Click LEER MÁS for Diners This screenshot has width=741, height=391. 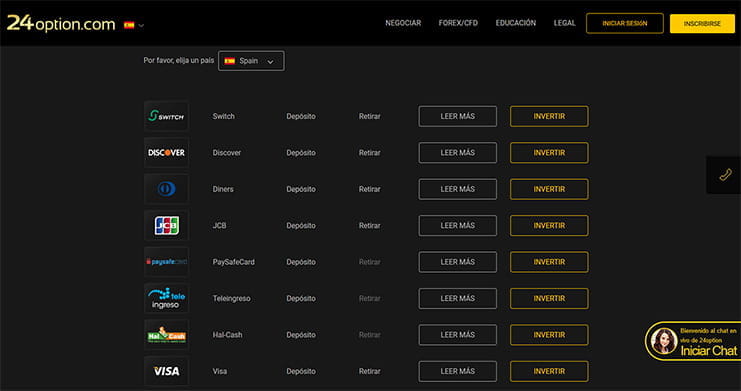pos(457,189)
